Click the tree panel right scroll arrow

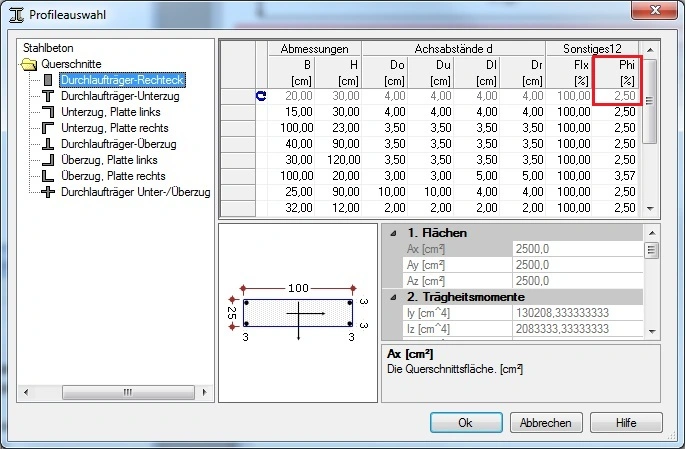(x=204, y=392)
